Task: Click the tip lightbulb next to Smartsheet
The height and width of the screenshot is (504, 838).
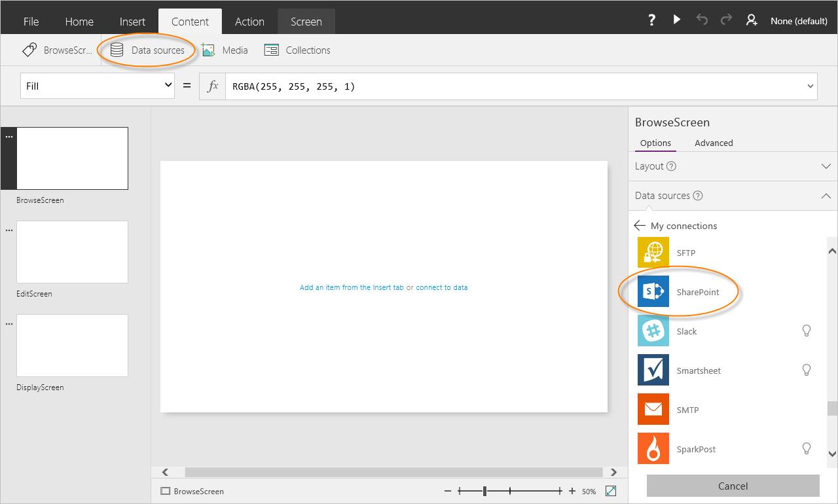Action: [806, 370]
